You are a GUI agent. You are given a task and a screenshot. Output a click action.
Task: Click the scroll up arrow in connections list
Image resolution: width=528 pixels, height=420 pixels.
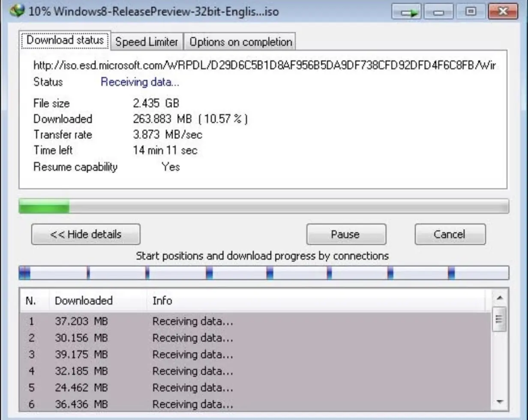(500, 297)
